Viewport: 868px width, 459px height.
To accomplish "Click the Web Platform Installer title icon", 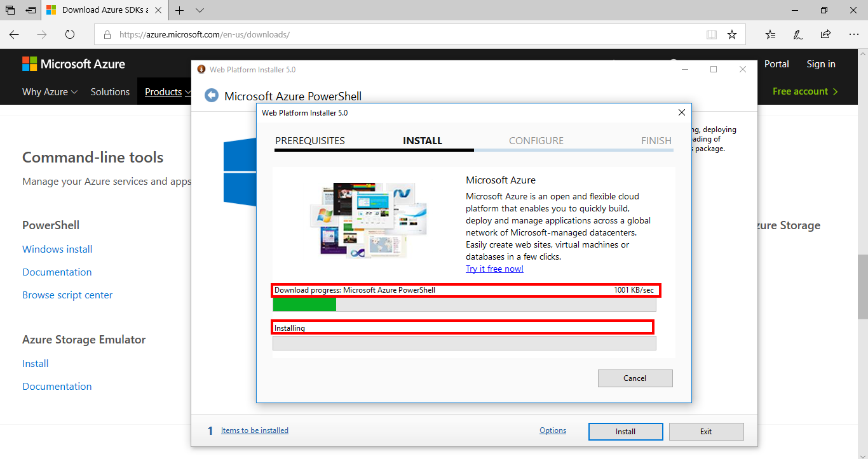I will pos(201,69).
